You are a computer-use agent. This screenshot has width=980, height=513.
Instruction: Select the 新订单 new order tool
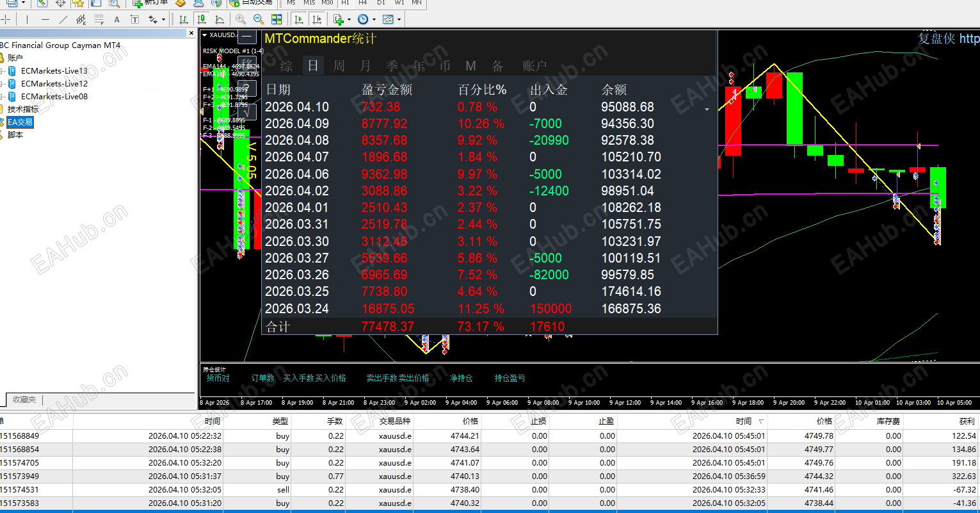(x=150, y=6)
